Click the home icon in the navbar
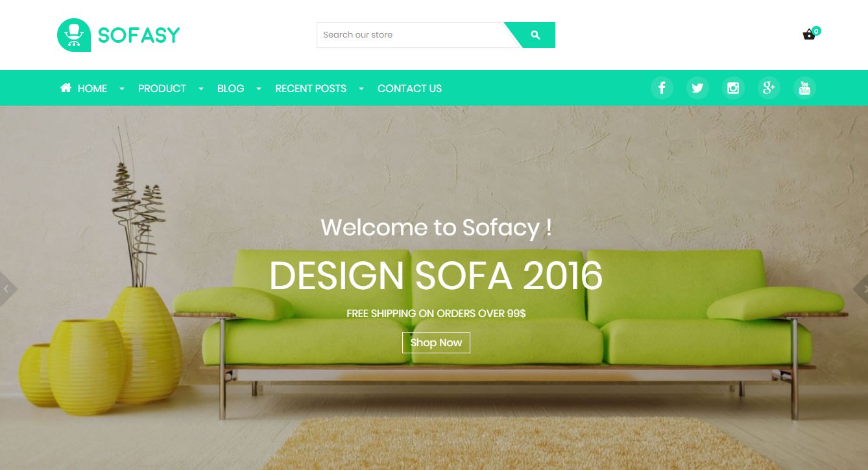This screenshot has width=868, height=470. coord(66,88)
